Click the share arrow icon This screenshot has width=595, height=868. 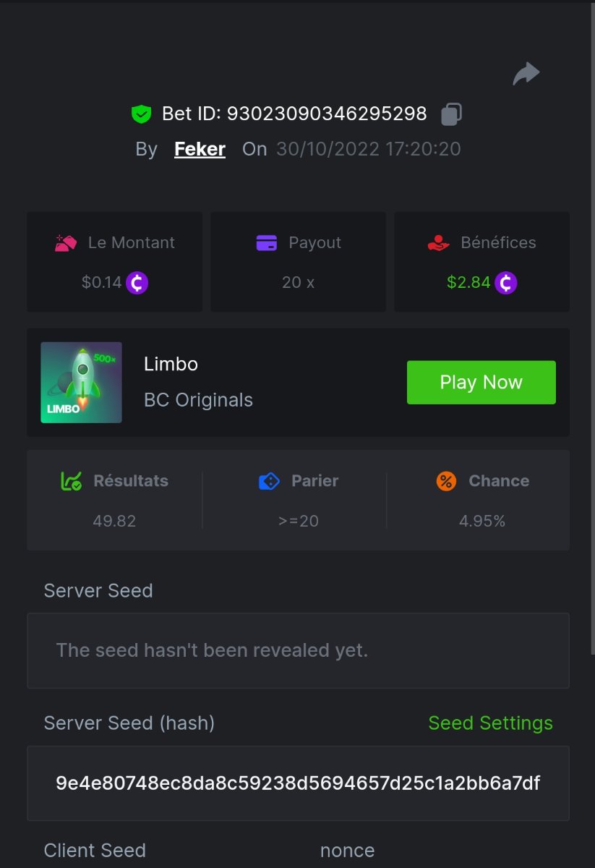pos(526,73)
